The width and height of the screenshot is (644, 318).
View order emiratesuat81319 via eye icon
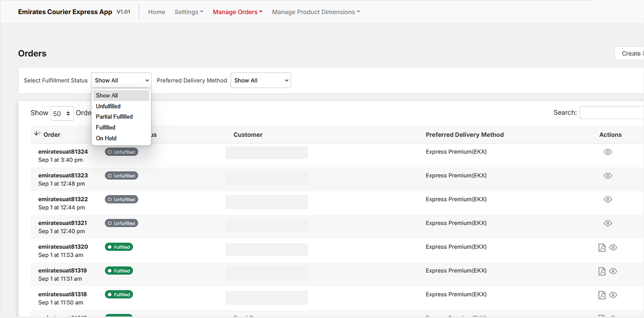pos(613,271)
